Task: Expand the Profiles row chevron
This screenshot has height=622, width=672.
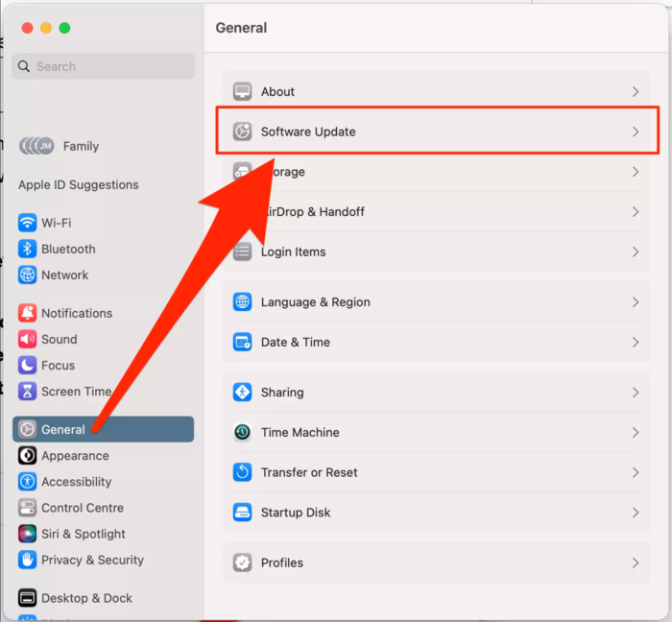Action: (x=636, y=562)
